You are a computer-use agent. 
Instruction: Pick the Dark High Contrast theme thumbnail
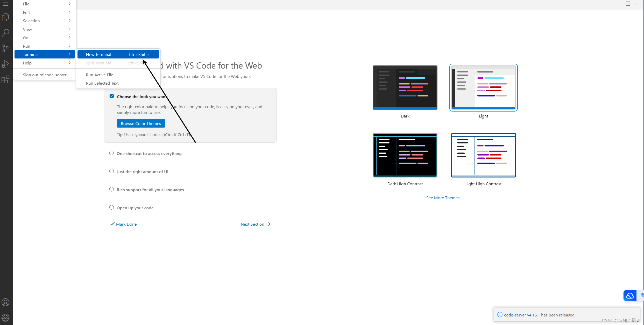(405, 155)
